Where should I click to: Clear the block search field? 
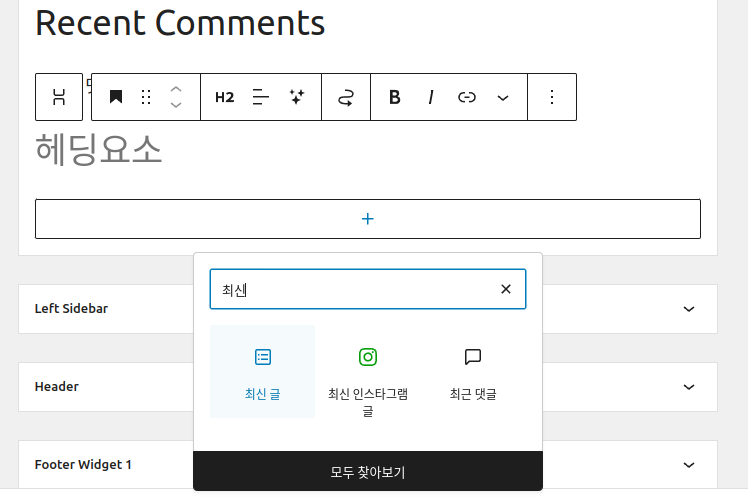click(506, 289)
